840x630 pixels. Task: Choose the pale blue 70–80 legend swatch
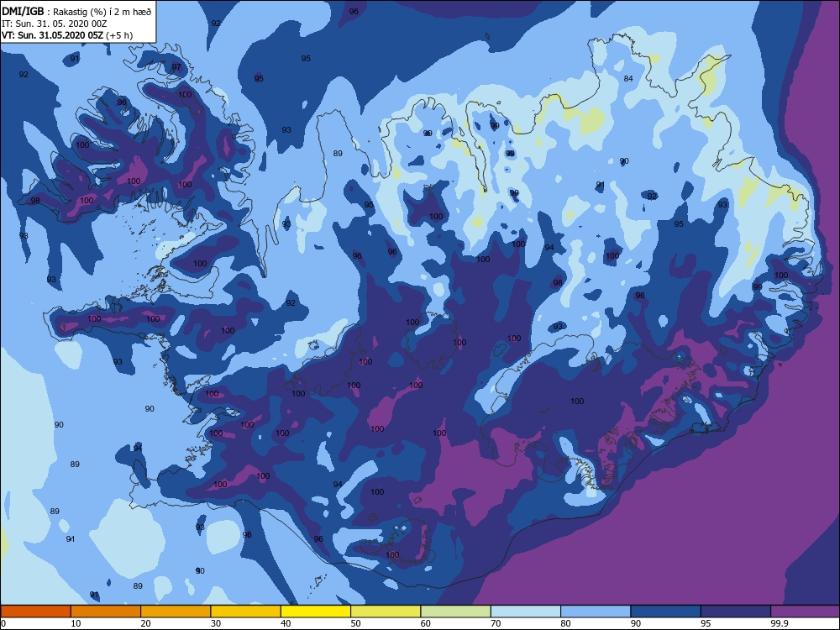coord(526,612)
